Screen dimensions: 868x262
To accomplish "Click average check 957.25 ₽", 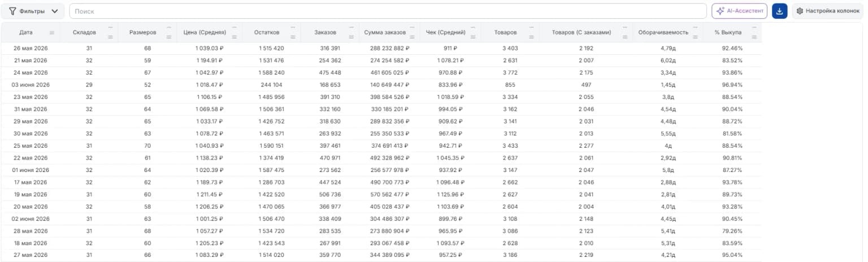I will coord(450,255).
